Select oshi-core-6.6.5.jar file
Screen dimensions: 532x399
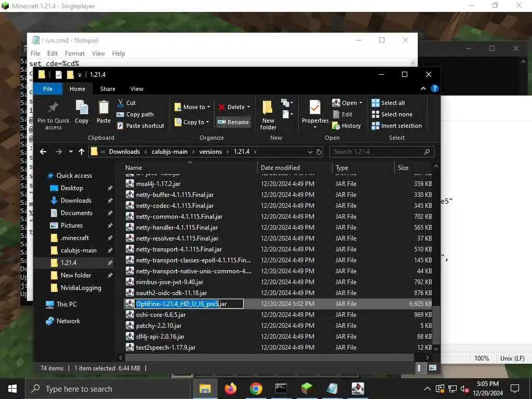[161, 314]
